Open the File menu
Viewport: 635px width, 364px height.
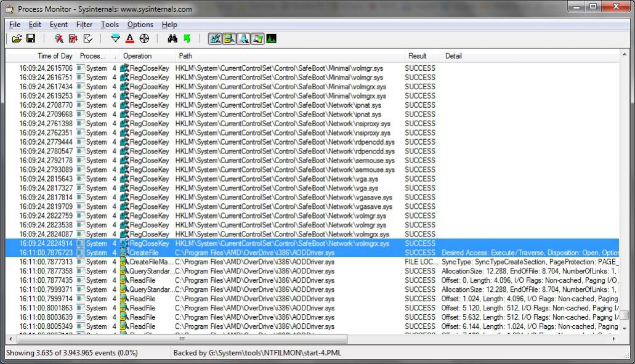[15, 25]
